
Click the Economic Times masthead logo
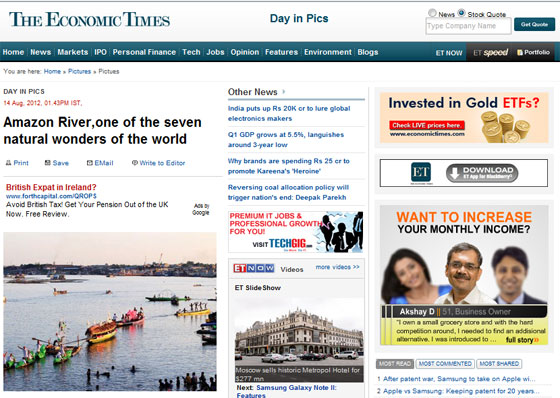tap(89, 20)
